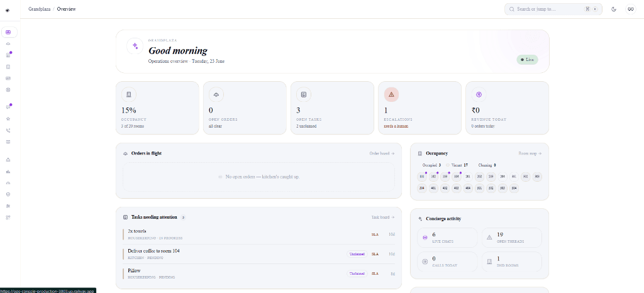Toggle dark mode with the moon icon
Image resolution: width=644 pixels, height=293 pixels.
pyautogui.click(x=614, y=9)
